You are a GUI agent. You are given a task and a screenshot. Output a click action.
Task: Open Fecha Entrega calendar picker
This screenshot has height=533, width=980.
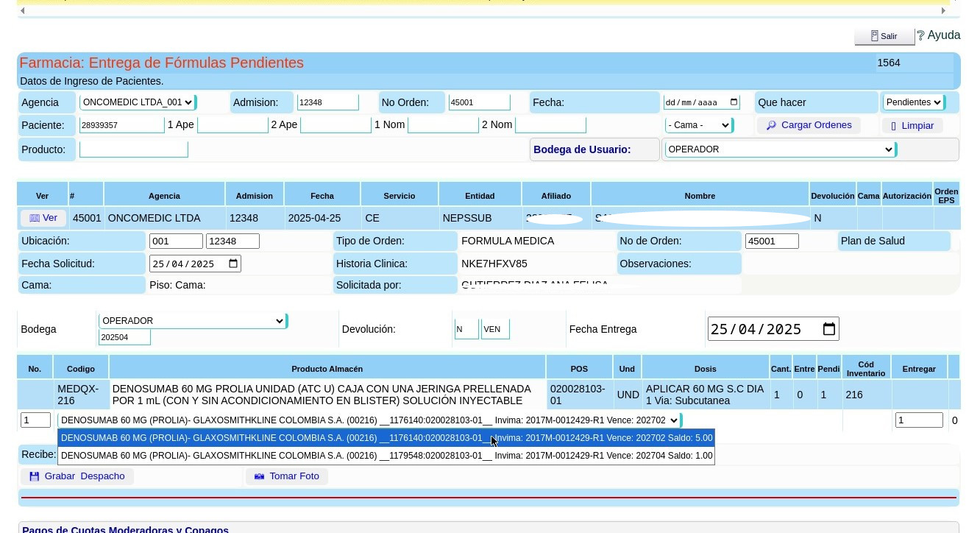(828, 329)
